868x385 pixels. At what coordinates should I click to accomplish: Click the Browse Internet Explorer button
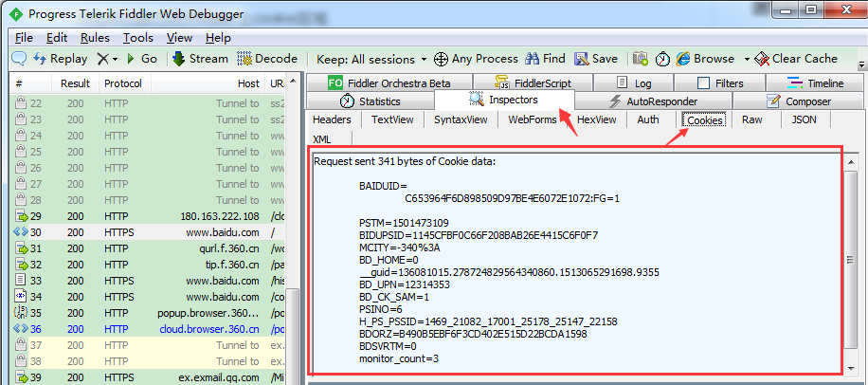point(705,59)
